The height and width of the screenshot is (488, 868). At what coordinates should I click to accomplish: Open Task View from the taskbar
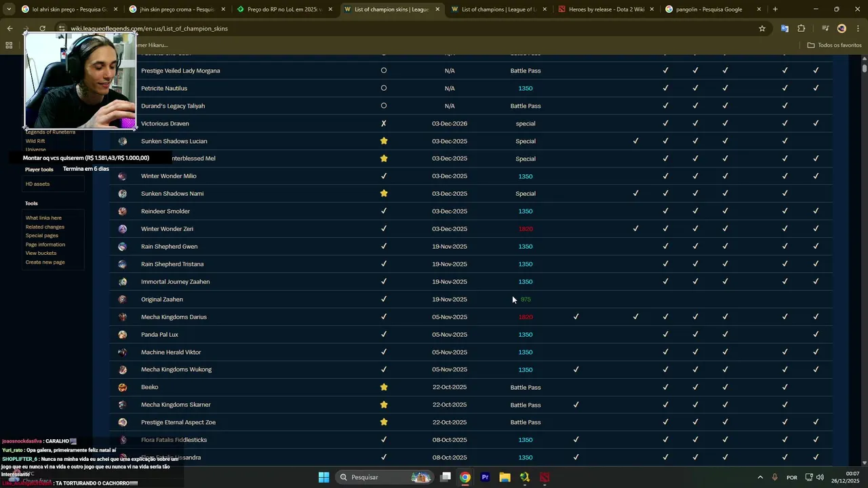446,477
